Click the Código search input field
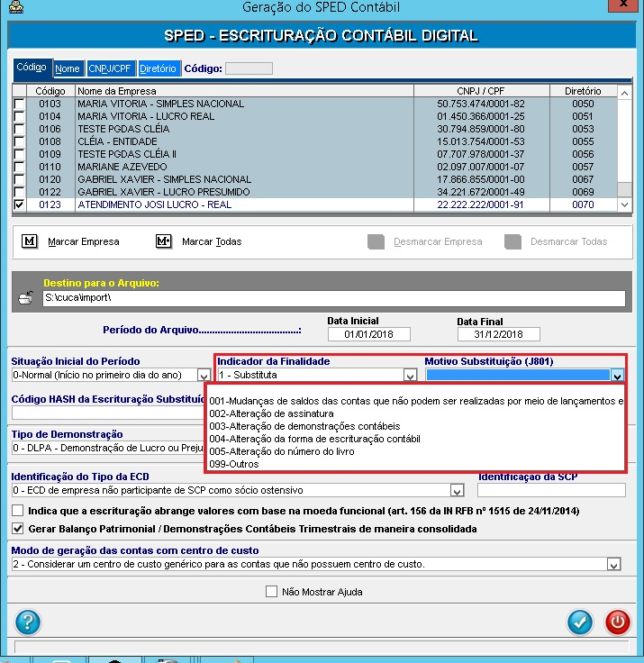Screen dimensions: 644x663 249,68
